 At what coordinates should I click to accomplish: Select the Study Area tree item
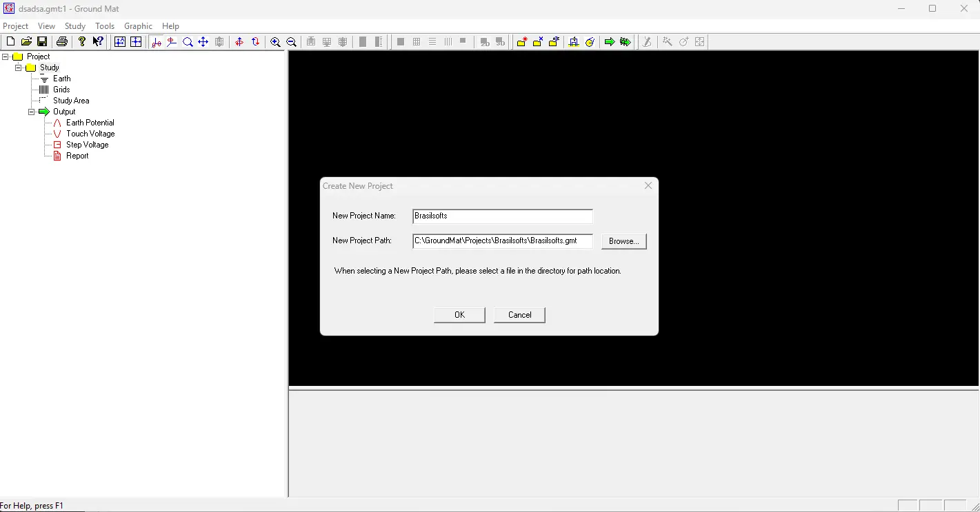(x=71, y=101)
